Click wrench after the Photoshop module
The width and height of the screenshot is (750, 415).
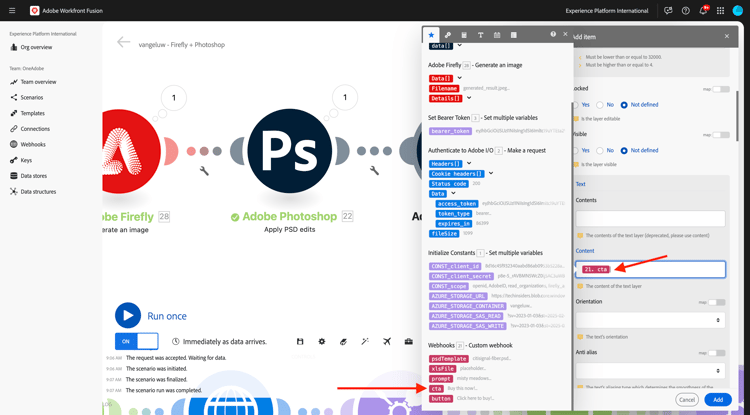pyautogui.click(x=375, y=170)
